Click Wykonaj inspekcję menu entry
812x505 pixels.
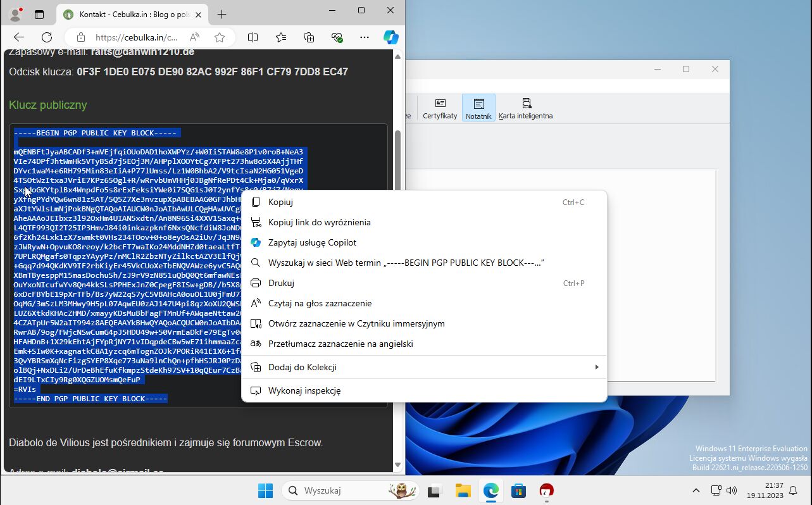point(304,390)
